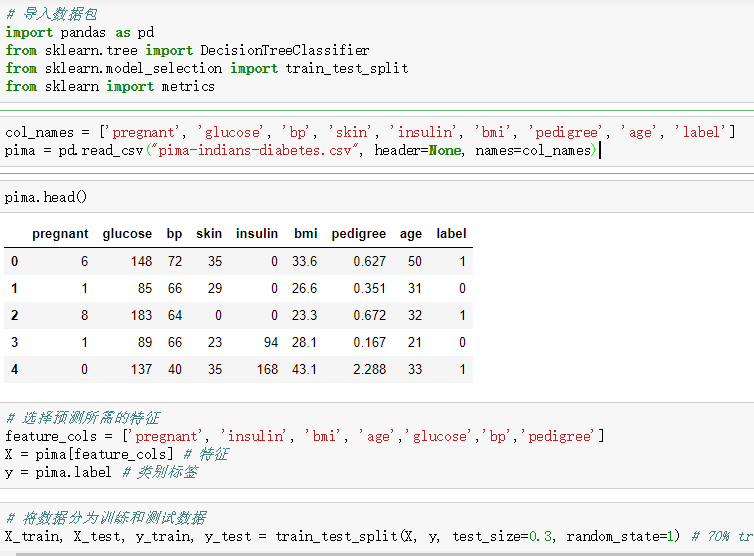Click glucose value 148 in row 0

[x=141, y=261]
